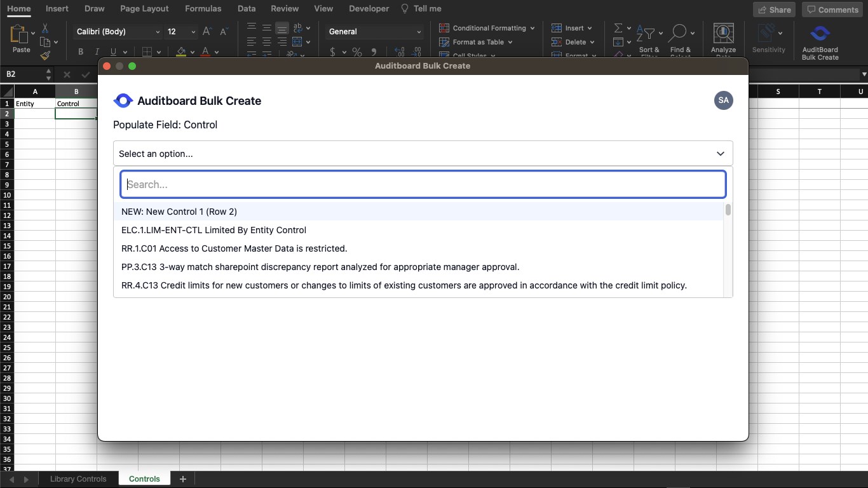Click the Fill down icon

[x=618, y=42]
